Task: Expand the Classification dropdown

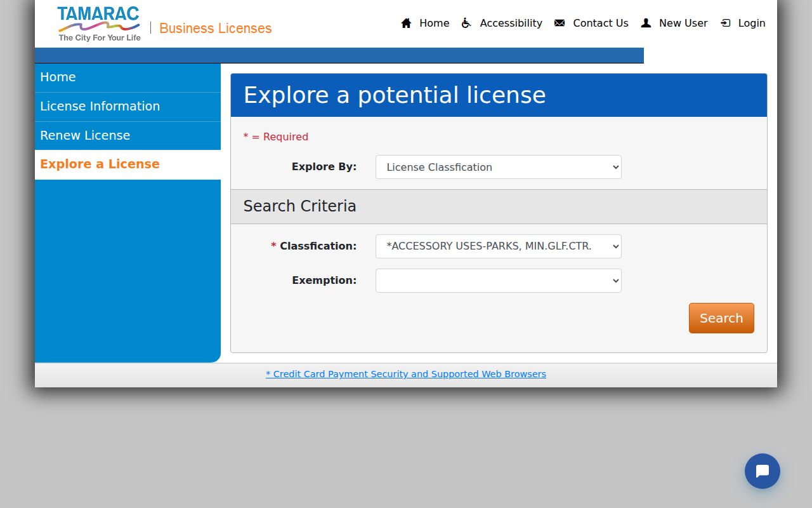Action: (499, 246)
